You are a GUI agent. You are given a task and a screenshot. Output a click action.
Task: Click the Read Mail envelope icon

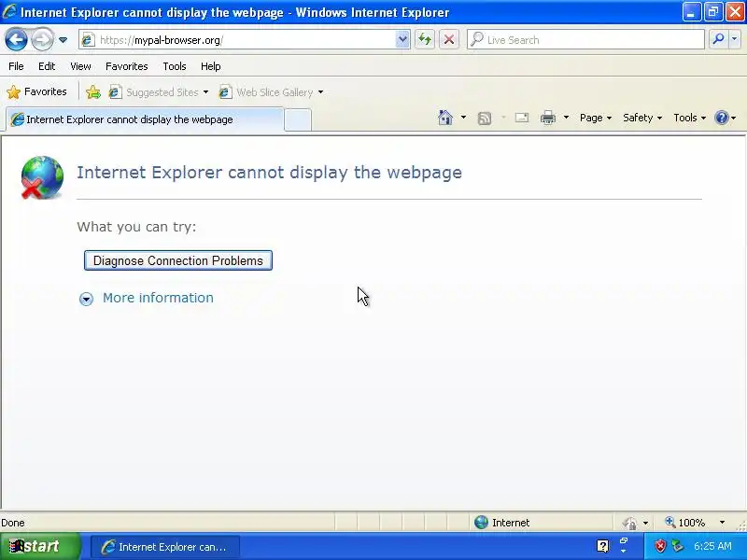click(x=522, y=118)
